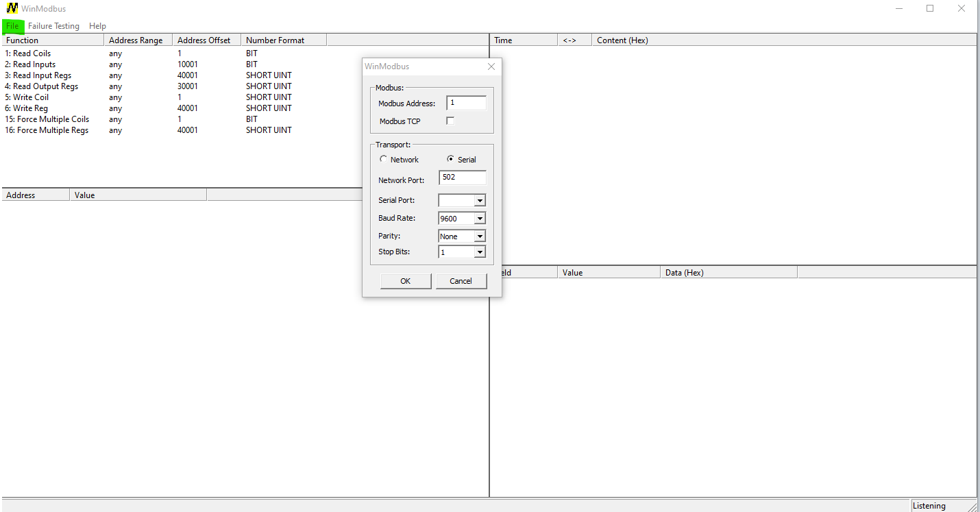Open the Failure Testing menu

[x=53, y=26]
